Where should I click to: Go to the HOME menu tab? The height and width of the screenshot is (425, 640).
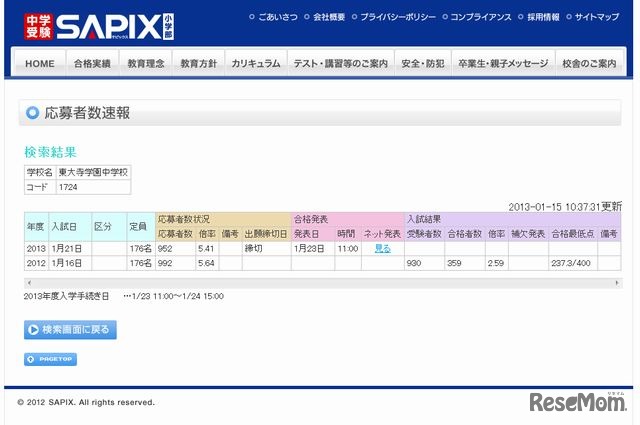pyautogui.click(x=40, y=63)
